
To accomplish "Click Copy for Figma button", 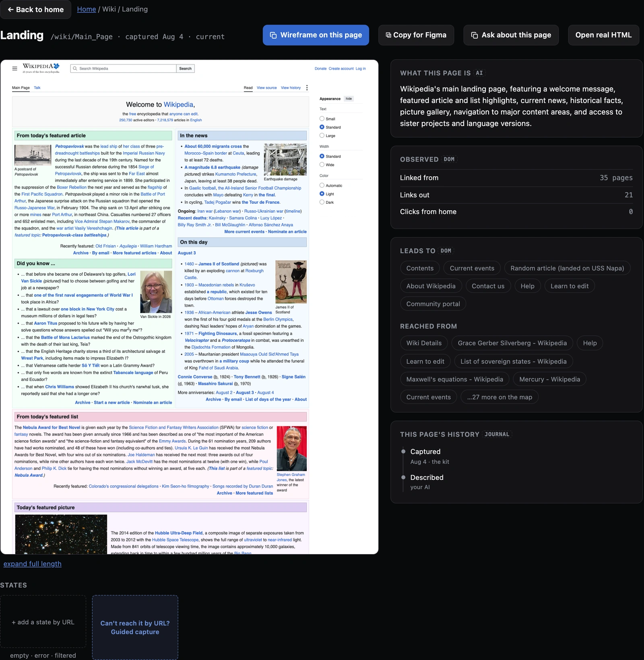I will tap(416, 35).
